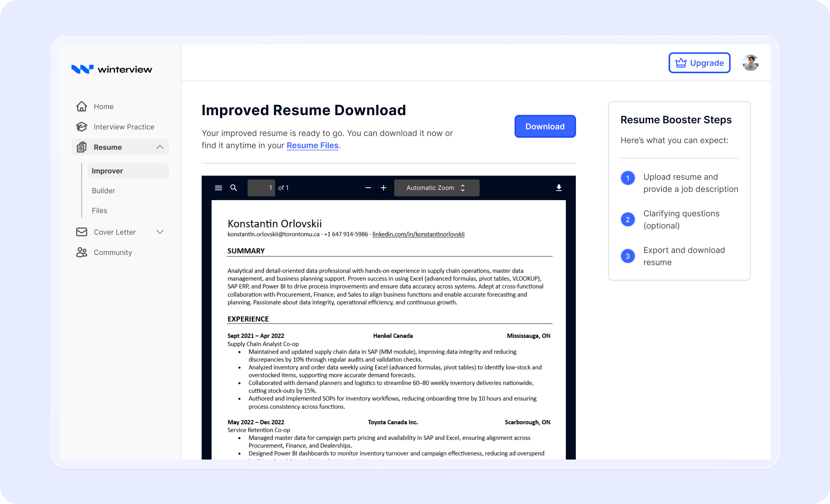Open the PDF search magnifier
This screenshot has width=830, height=504.
point(233,188)
